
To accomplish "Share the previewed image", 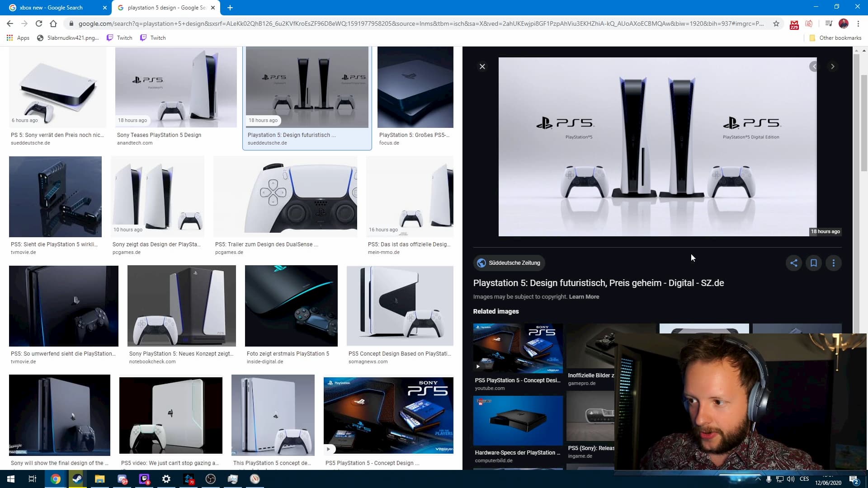I will point(794,263).
